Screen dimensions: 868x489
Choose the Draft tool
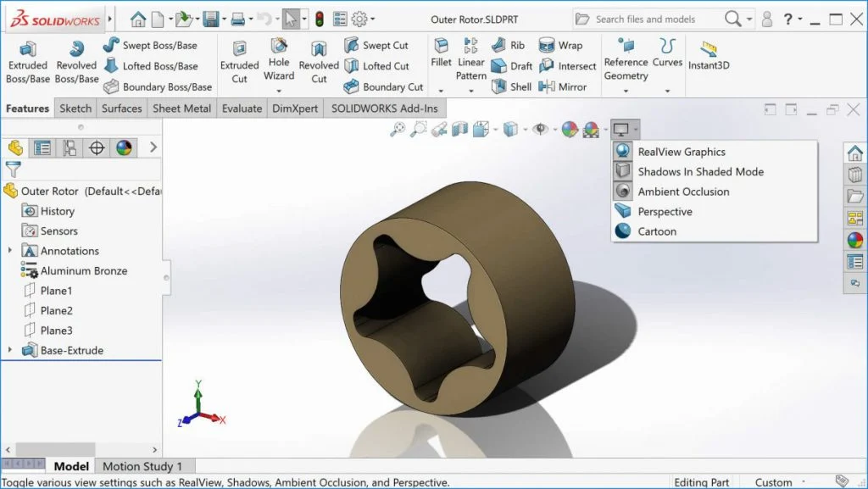point(511,66)
